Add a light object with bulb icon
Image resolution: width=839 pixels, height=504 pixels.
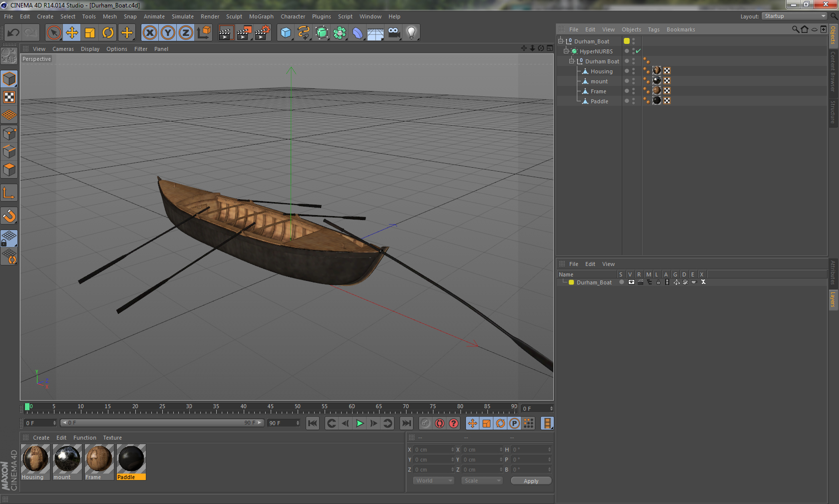pos(412,33)
